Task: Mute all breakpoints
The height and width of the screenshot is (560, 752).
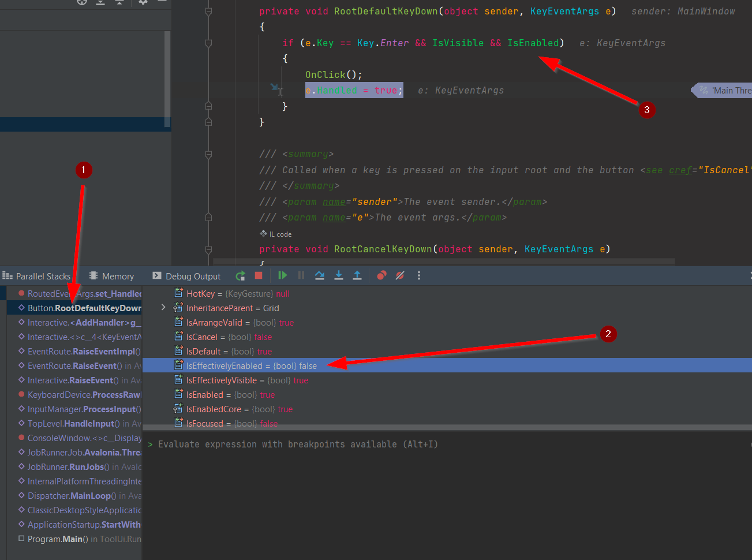Action: [x=400, y=275]
